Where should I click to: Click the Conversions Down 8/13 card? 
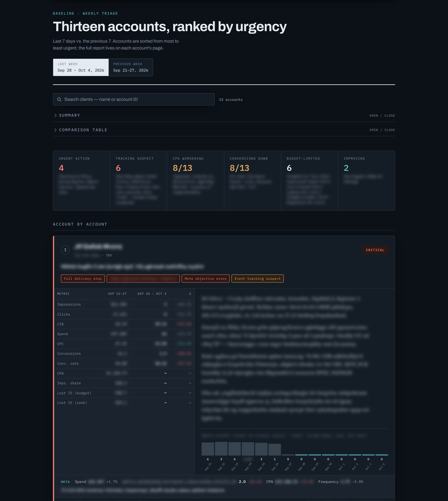coord(253,180)
